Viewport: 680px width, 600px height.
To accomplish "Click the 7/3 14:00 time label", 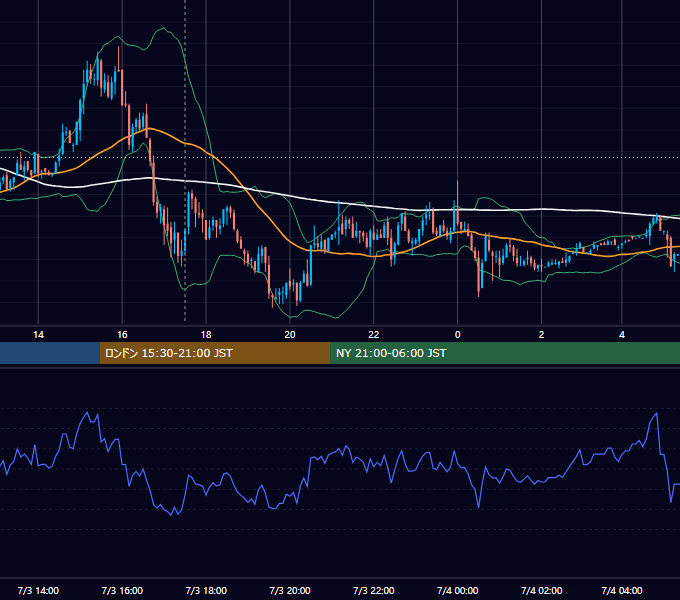I will (38, 590).
